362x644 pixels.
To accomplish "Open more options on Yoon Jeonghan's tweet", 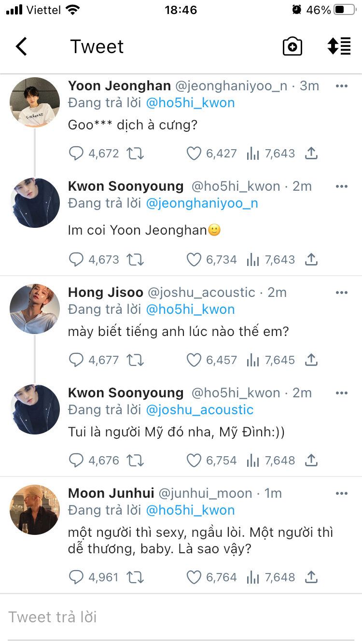I will pos(341,86).
